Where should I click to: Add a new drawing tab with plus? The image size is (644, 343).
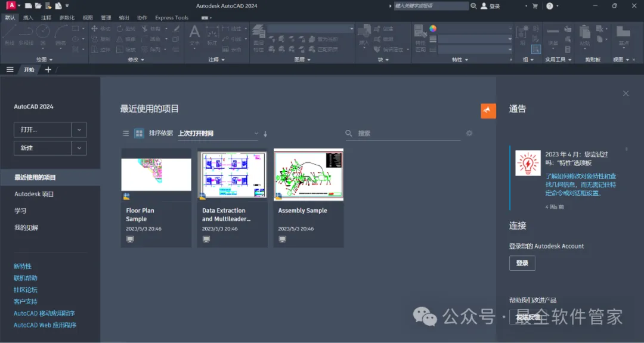[x=48, y=70]
